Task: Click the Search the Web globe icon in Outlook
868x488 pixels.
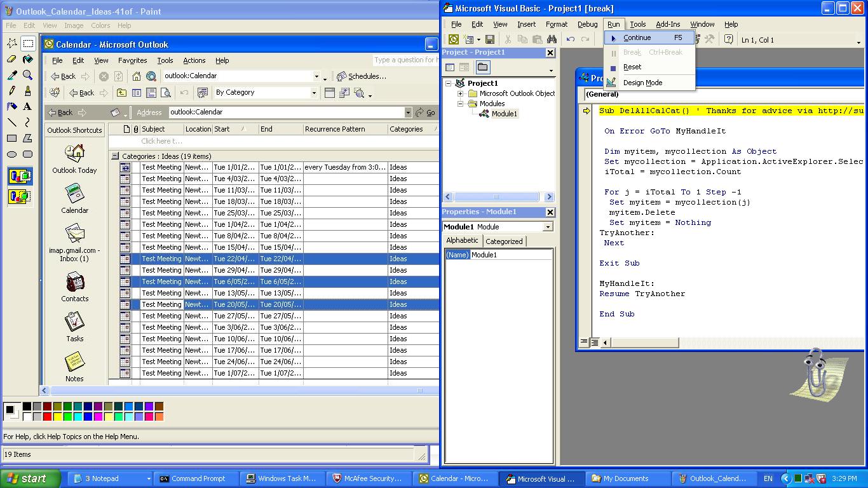Action: tap(151, 76)
